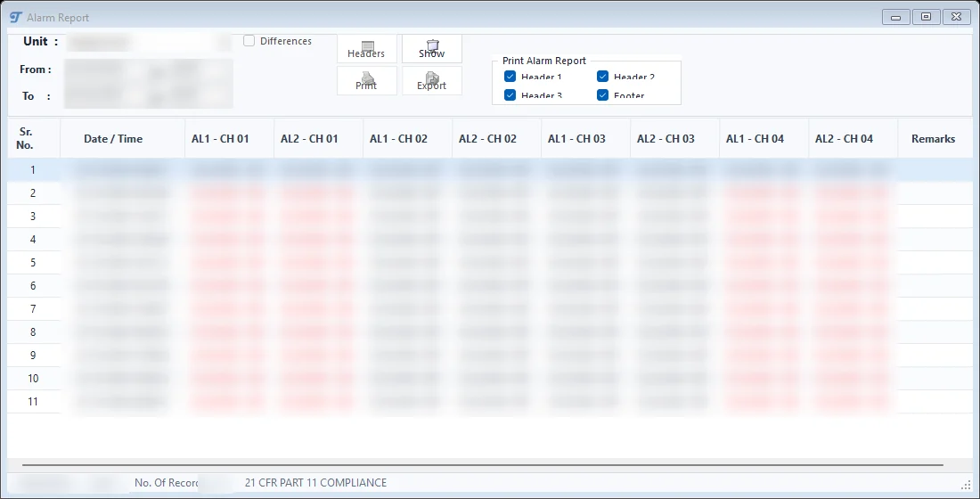Click the Headers button
980x499 pixels.
pos(366,49)
